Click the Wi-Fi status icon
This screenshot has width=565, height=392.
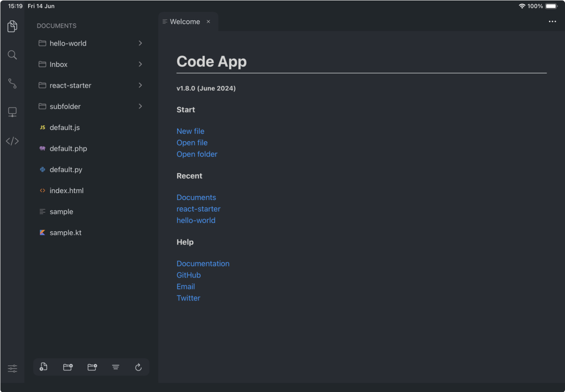[x=522, y=6]
